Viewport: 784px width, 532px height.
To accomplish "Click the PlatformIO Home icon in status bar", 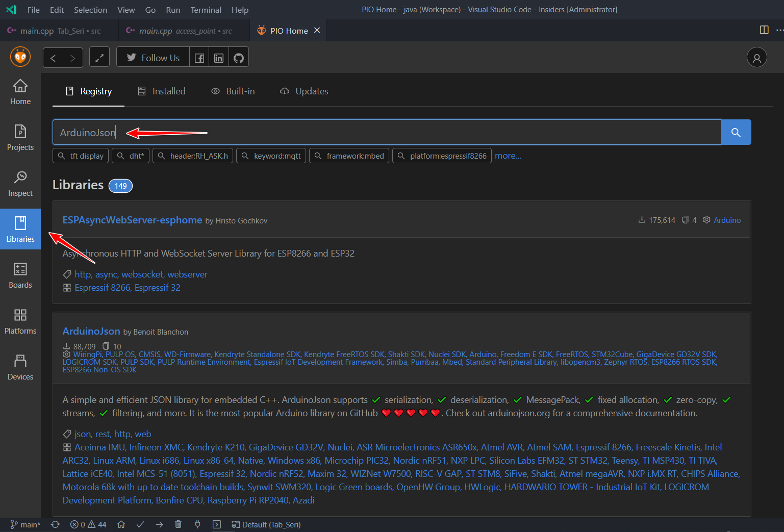I will [121, 524].
